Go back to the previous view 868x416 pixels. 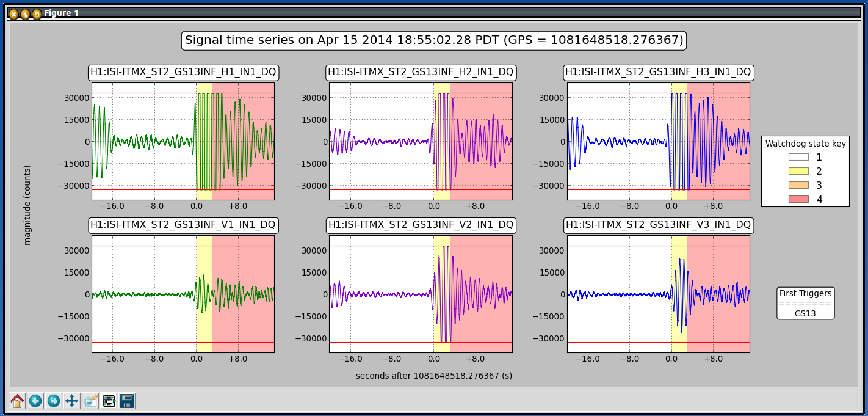point(35,401)
